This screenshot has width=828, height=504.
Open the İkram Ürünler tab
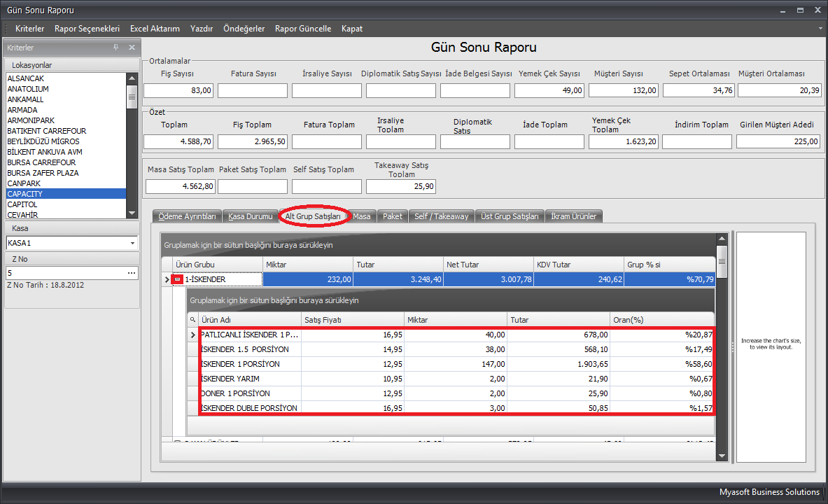(x=573, y=216)
